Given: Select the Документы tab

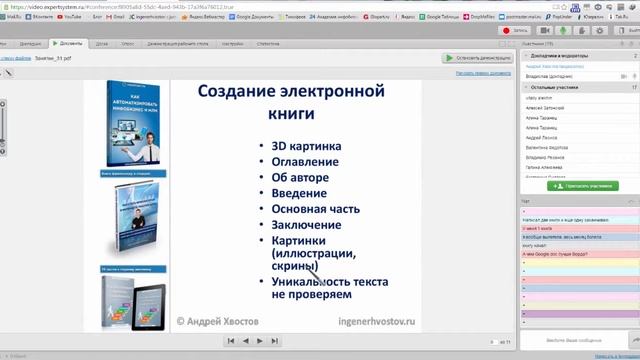Looking at the screenshot, I should pyautogui.click(x=68, y=43).
